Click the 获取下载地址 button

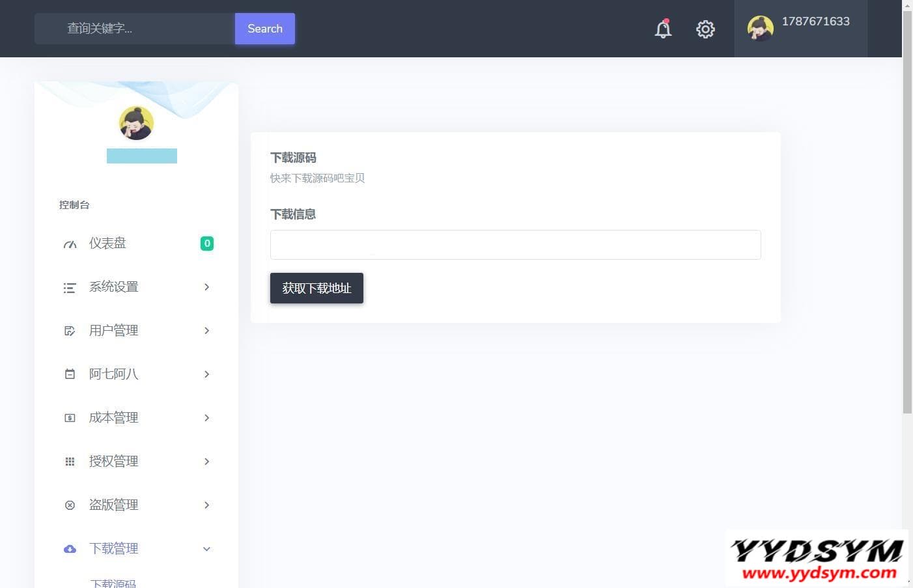[316, 288]
